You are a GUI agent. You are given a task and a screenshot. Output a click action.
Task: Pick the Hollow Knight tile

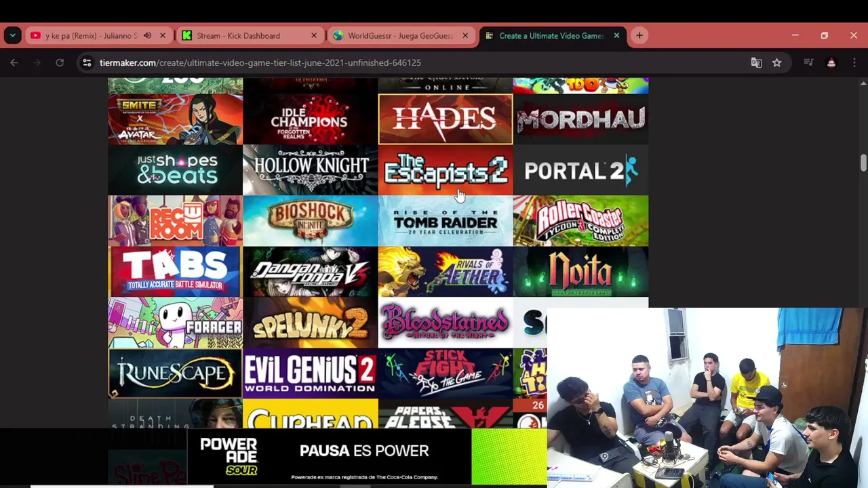click(x=310, y=170)
